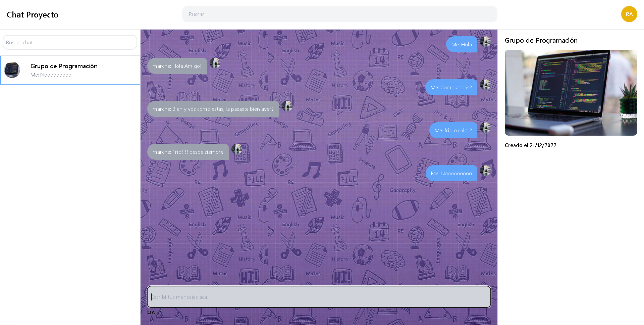The height and width of the screenshot is (325, 644).
Task: Click the Buscar chat field
Action: tap(69, 42)
